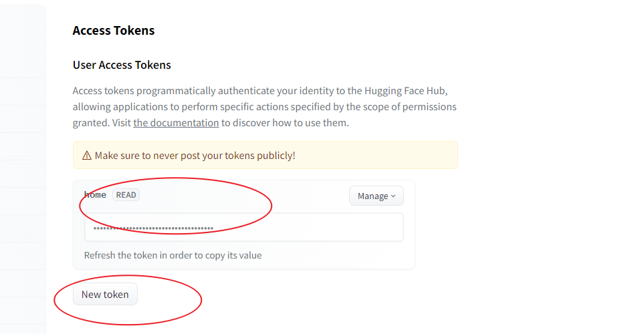Click the warning triangle icon in yellow banner
The image size is (644, 334).
(x=87, y=156)
